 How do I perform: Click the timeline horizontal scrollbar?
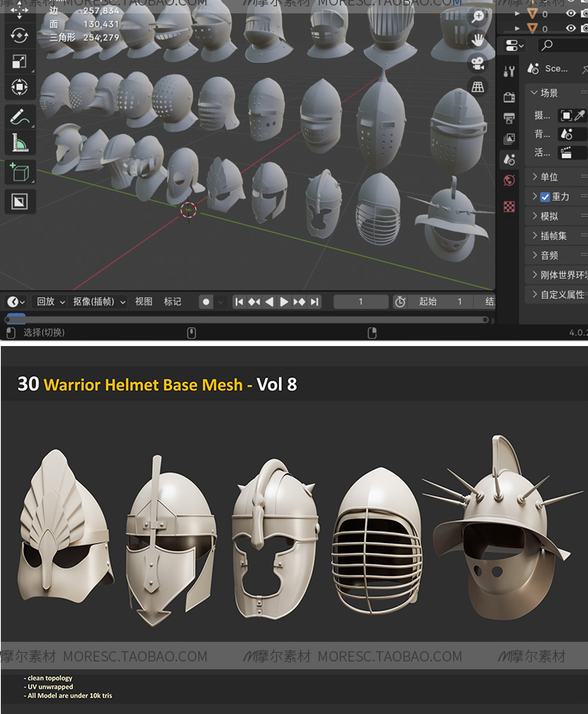click(x=246, y=319)
